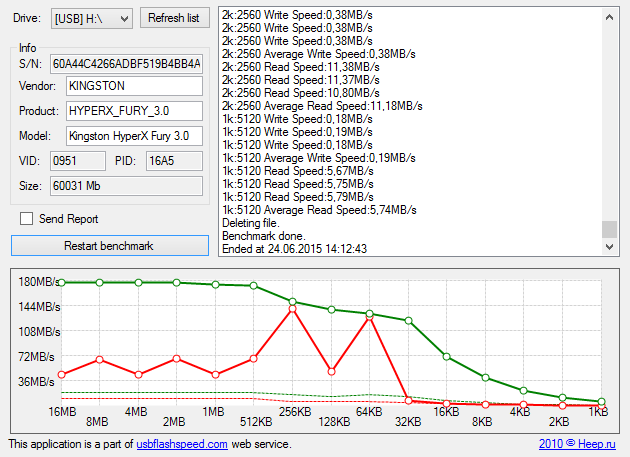
Task: Click the log scrollbar down arrow
Action: point(610,246)
